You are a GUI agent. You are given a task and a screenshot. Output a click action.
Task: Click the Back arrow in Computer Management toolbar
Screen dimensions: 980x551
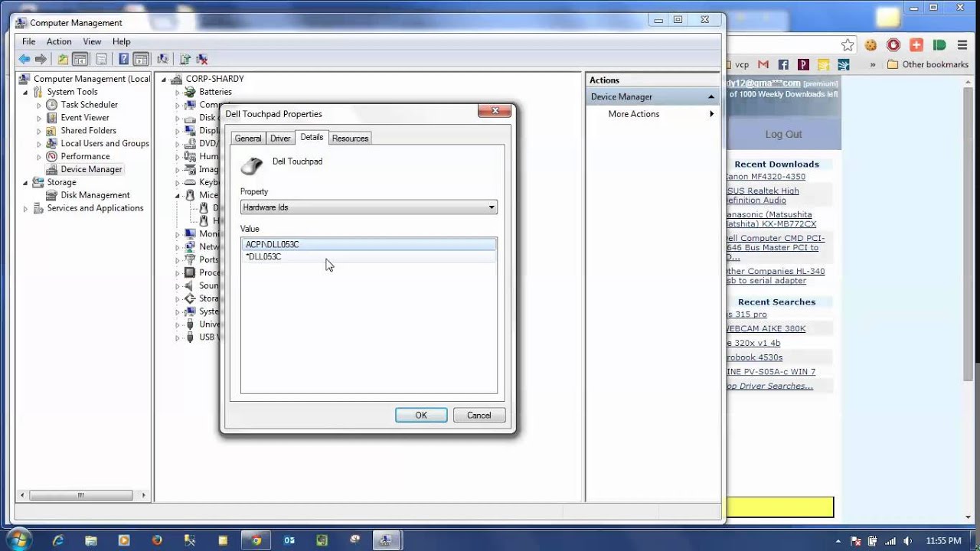[x=24, y=59]
